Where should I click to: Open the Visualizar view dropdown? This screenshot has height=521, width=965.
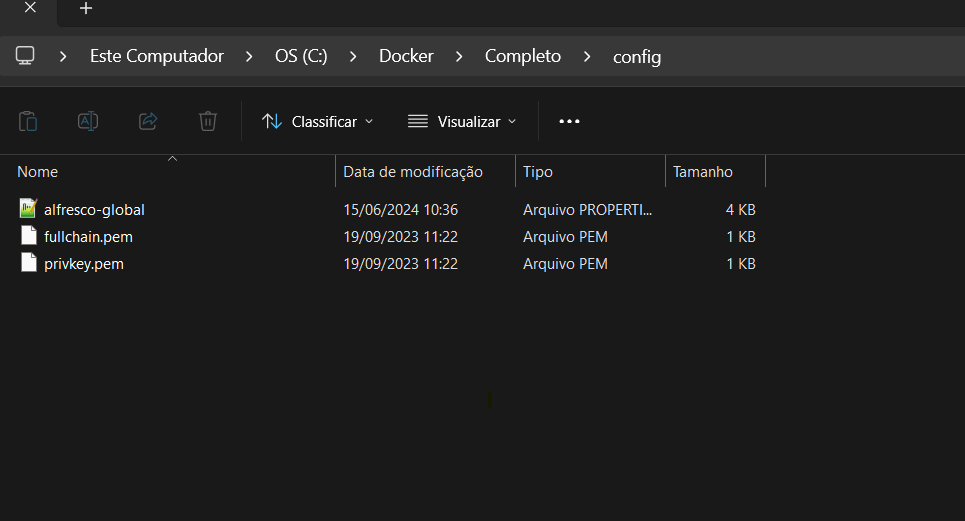click(x=462, y=121)
